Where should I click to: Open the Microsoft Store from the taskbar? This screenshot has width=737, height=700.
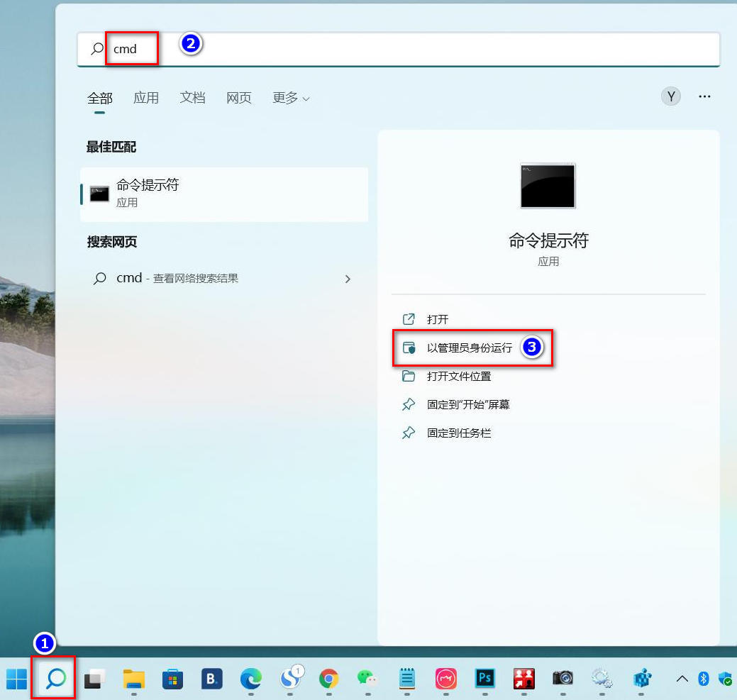172,679
